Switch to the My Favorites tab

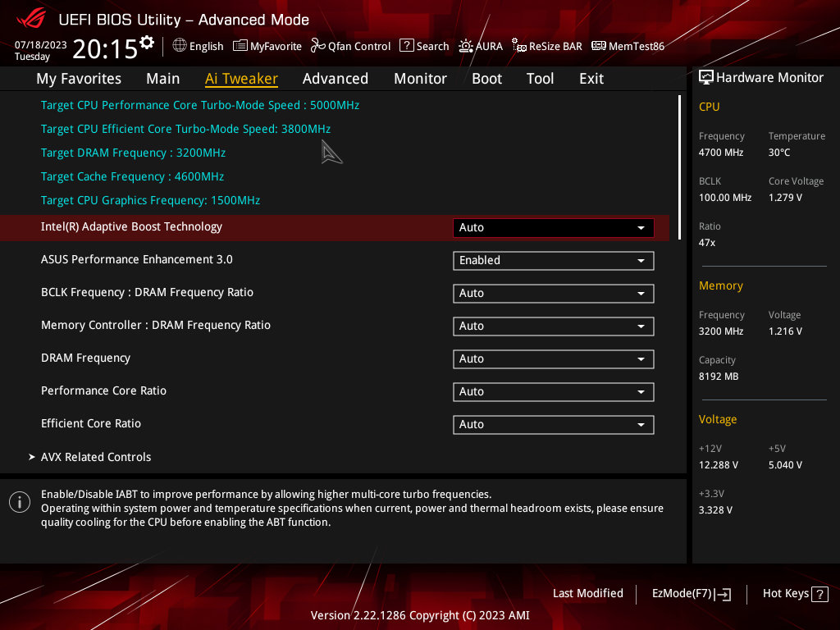coord(79,79)
